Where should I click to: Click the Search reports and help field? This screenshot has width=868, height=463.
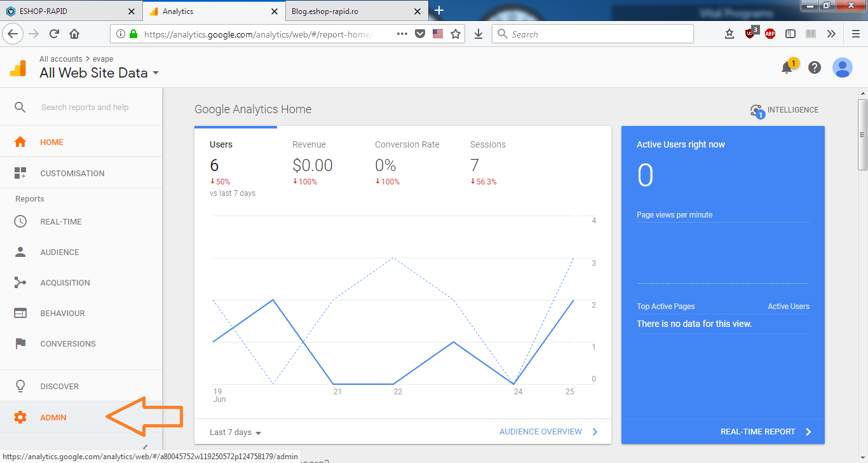[85, 107]
